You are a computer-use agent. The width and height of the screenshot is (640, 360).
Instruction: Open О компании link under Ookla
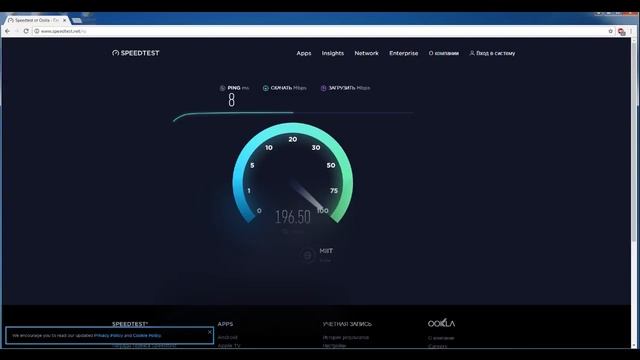coord(441,338)
